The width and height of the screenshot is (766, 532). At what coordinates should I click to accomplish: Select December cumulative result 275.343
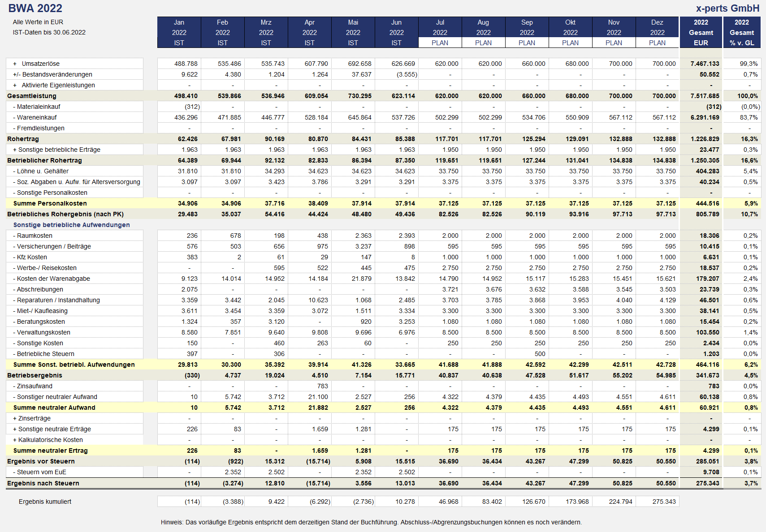pos(664,502)
